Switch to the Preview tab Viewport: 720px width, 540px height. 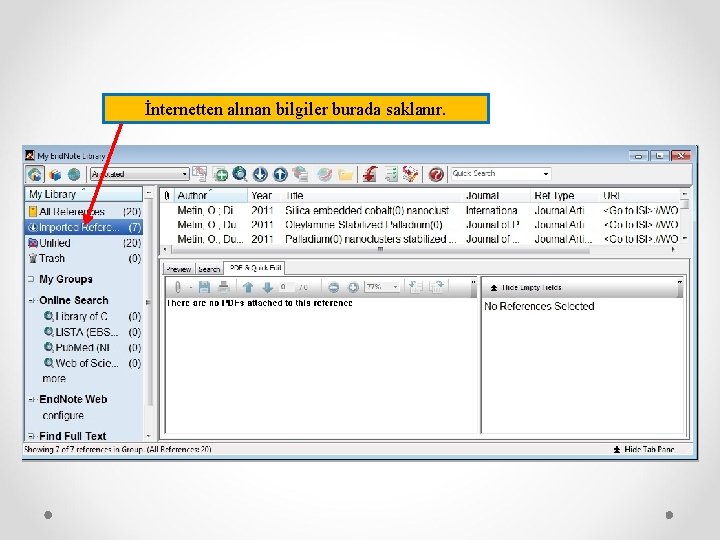(179, 269)
